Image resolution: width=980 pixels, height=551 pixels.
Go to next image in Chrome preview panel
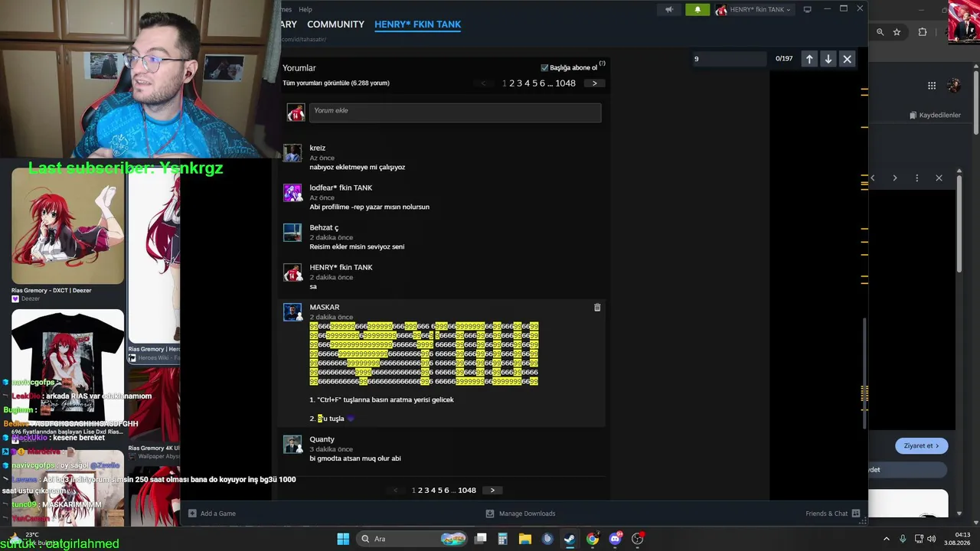[x=894, y=178]
